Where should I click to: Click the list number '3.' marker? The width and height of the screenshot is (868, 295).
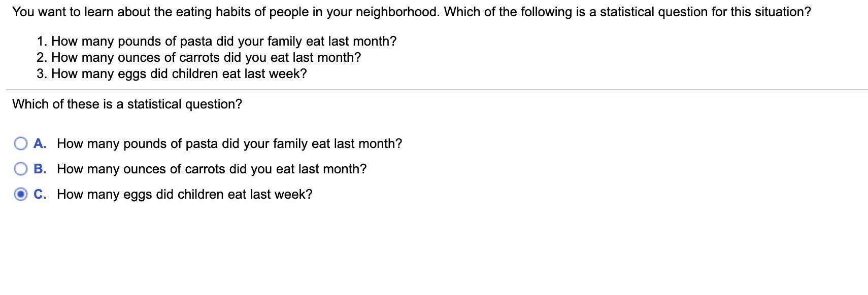tap(42, 74)
